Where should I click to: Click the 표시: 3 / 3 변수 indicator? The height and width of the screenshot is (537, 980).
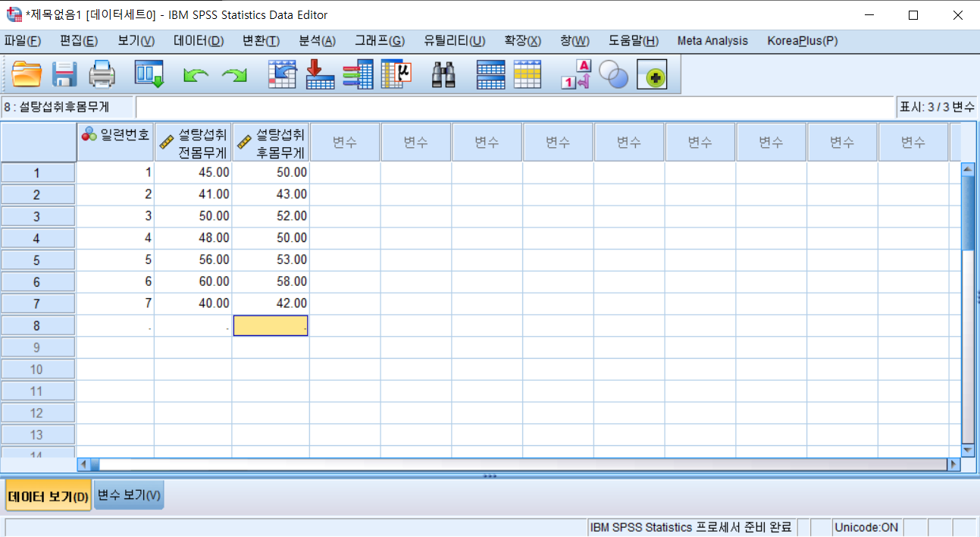(938, 107)
